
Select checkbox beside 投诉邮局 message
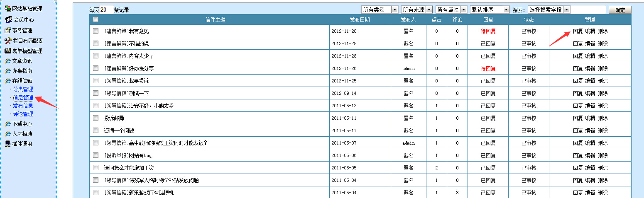[x=95, y=118]
